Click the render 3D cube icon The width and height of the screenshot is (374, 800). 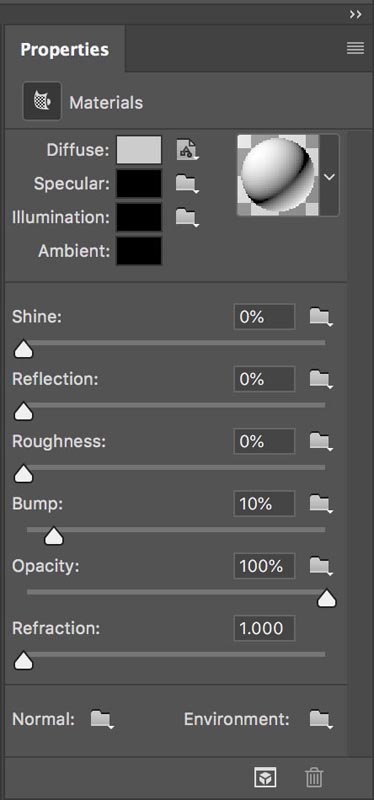coord(265,777)
